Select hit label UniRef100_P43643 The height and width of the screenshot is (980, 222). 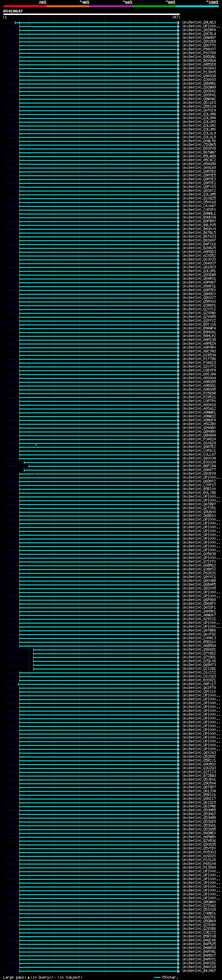tap(199, 68)
